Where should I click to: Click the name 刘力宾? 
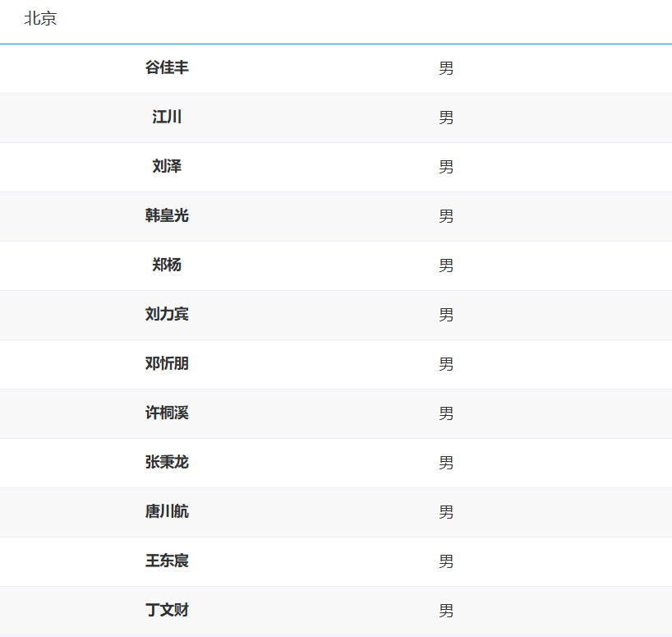click(167, 314)
